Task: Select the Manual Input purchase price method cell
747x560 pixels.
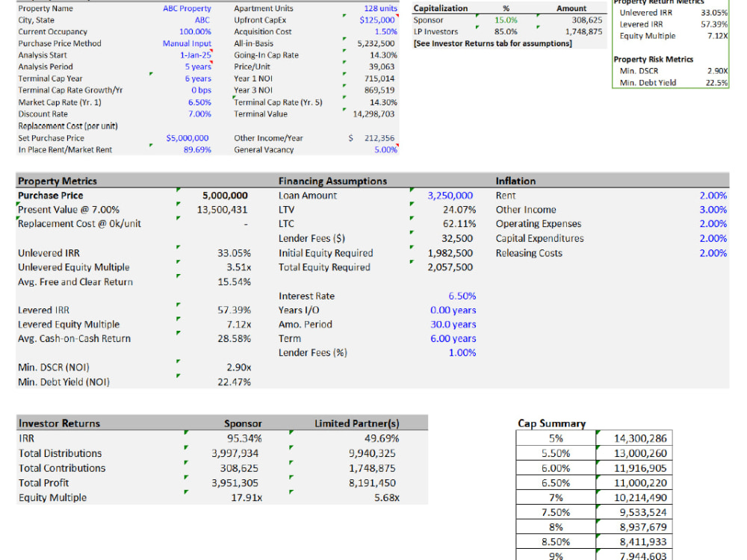Action: pyautogui.click(x=187, y=43)
